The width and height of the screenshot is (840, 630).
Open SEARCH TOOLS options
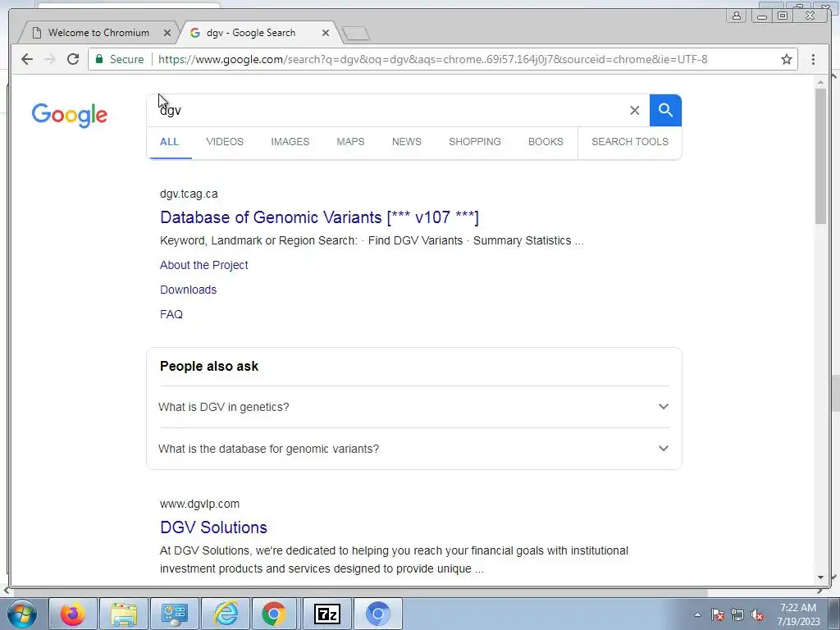630,142
